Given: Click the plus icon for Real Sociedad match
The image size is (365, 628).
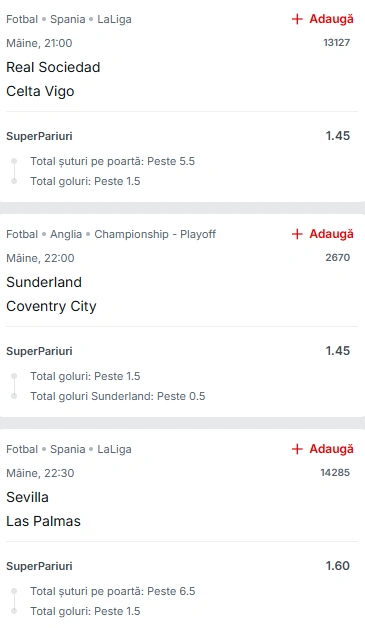Looking at the screenshot, I should coord(297,19).
